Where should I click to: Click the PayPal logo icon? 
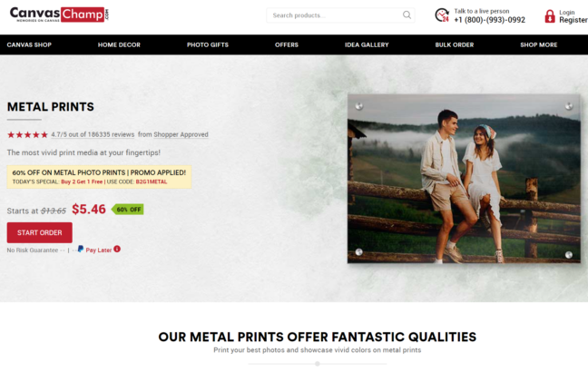(x=80, y=249)
